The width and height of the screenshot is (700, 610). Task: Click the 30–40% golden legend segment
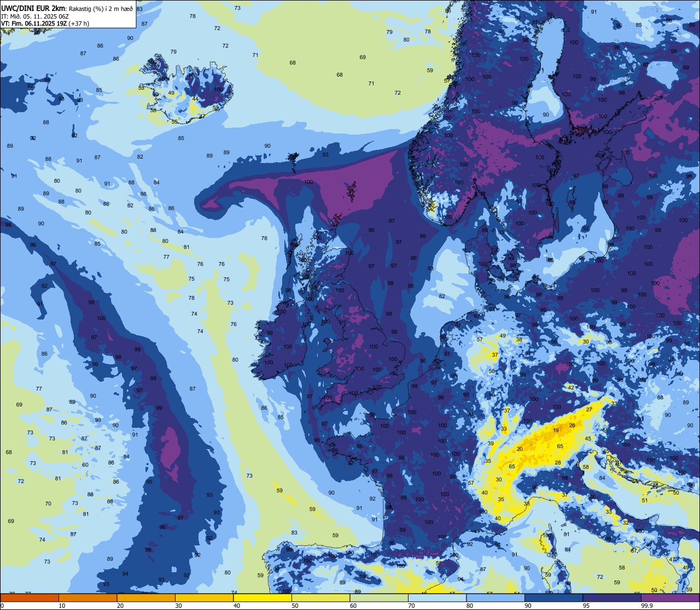tap(204, 597)
